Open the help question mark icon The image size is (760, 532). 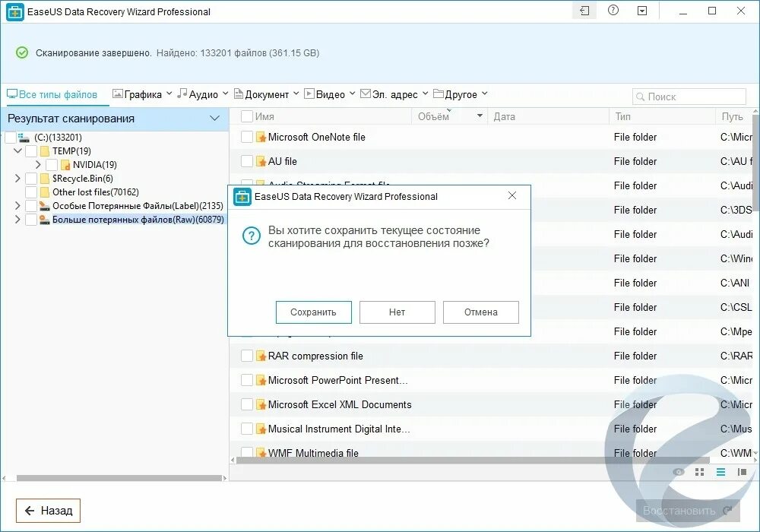coord(613,10)
